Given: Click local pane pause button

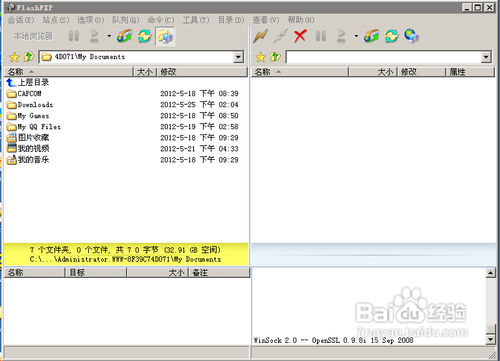Looking at the screenshot, I should click(x=74, y=36).
